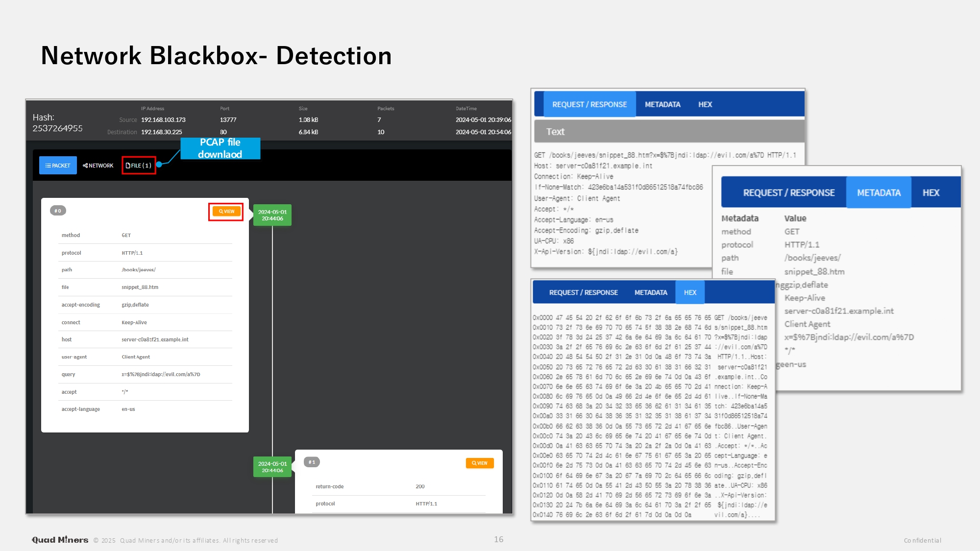Open the FILE (1) tab
Image resolution: width=980 pixels, height=551 pixels.
click(x=139, y=166)
